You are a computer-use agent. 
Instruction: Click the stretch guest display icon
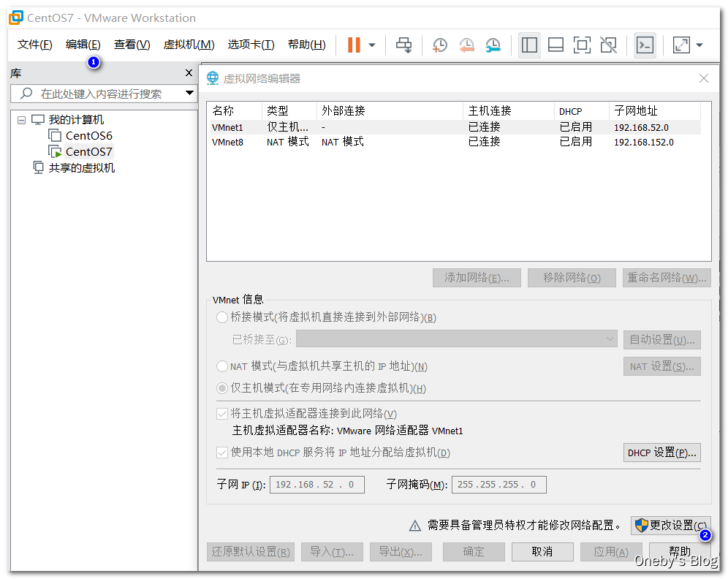681,45
